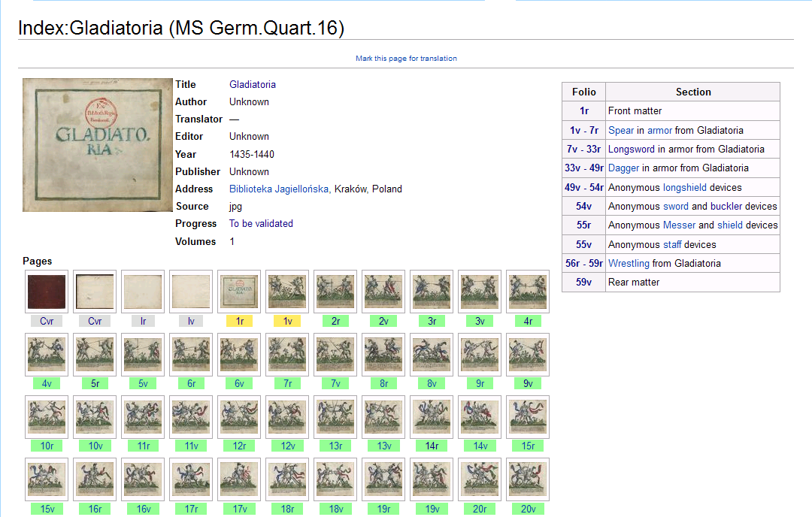Open Biblioteka Jagiellońska link
The width and height of the screenshot is (812, 517).
click(279, 189)
